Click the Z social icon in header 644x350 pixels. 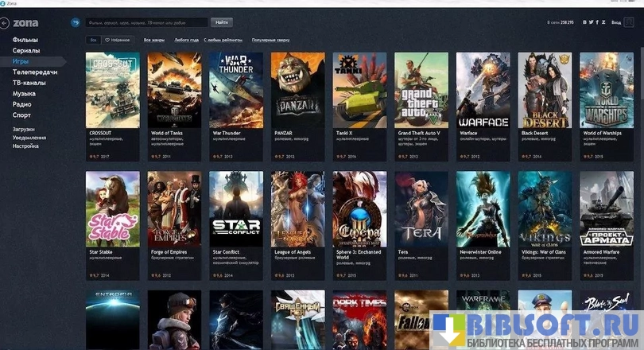(604, 23)
